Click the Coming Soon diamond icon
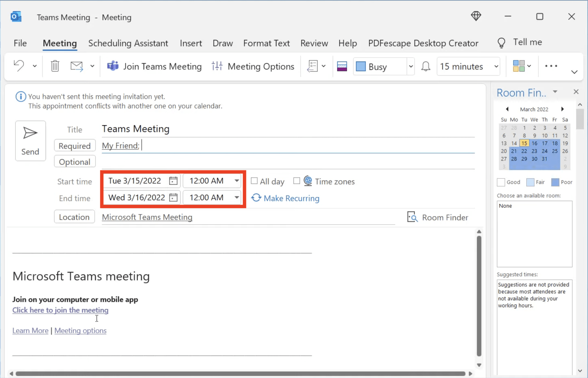 (476, 16)
